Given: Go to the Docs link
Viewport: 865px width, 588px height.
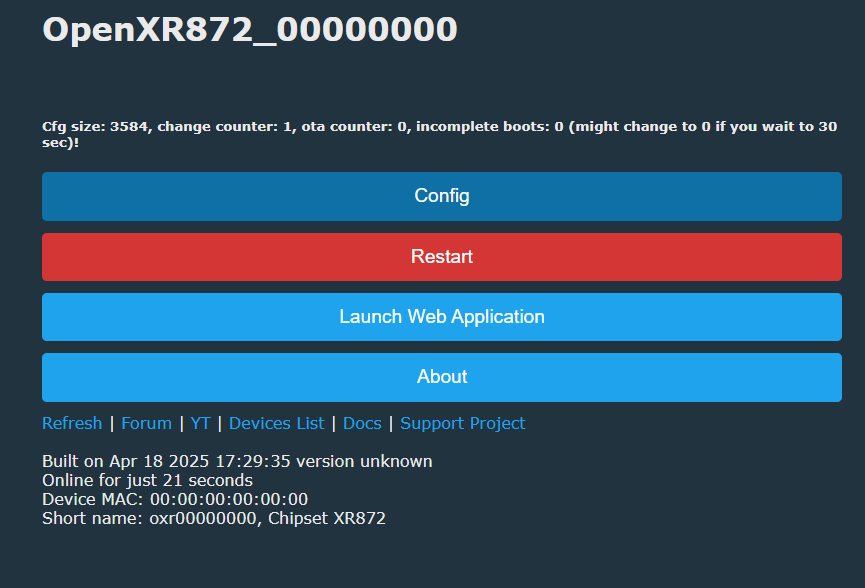Looking at the screenshot, I should (362, 423).
